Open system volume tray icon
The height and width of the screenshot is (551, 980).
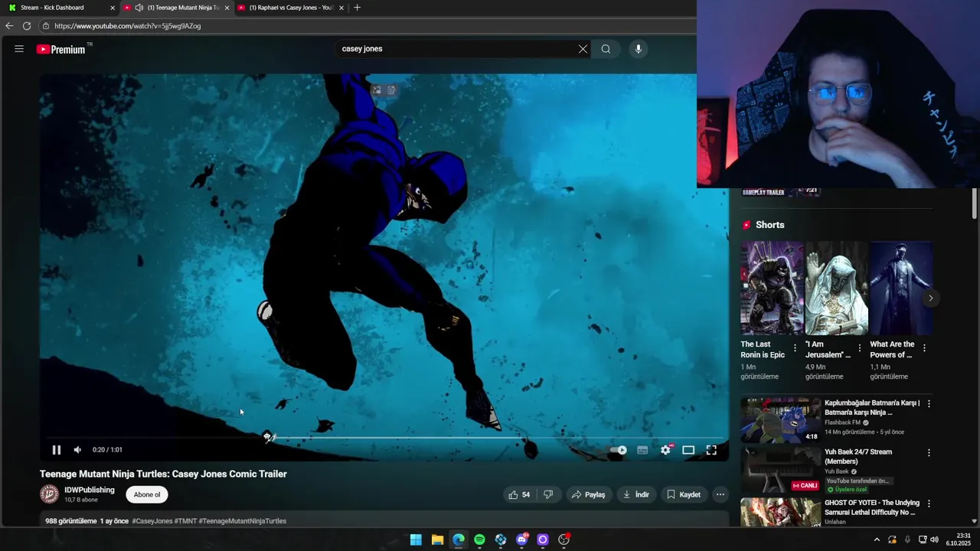(934, 540)
